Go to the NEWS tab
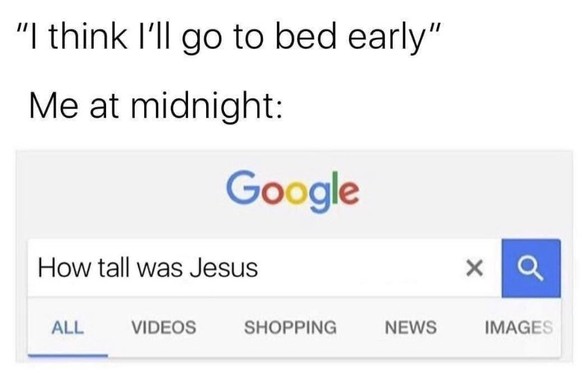This screenshot has height=373, width=582. [411, 327]
